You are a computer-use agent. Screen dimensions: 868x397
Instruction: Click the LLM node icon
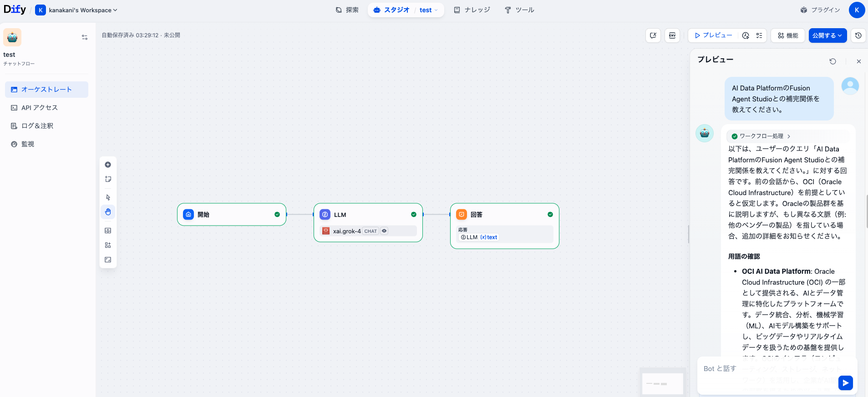point(325,215)
